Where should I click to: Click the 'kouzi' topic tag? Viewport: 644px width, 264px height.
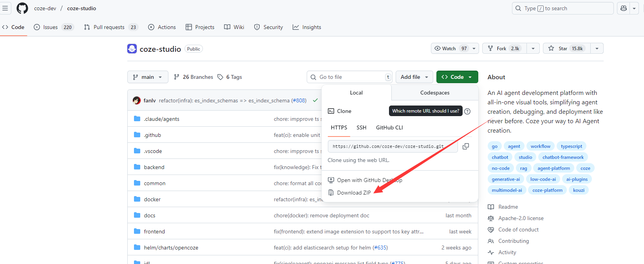click(x=579, y=190)
